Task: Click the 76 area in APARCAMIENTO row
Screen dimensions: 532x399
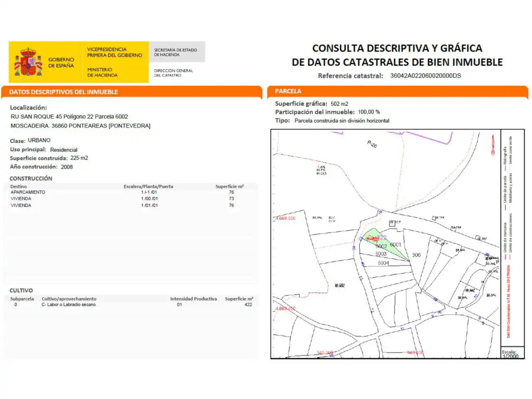Action: (232, 192)
